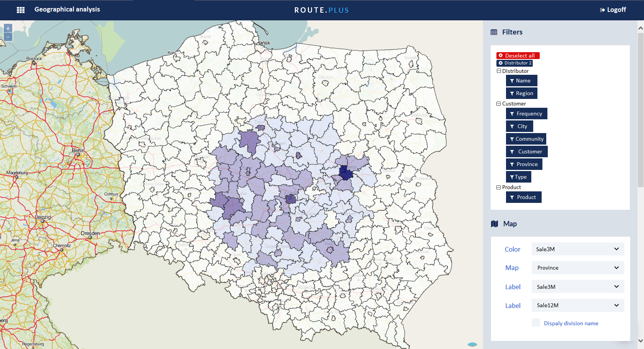Collapse the Distributor filter group
The height and width of the screenshot is (349, 644).
point(499,71)
